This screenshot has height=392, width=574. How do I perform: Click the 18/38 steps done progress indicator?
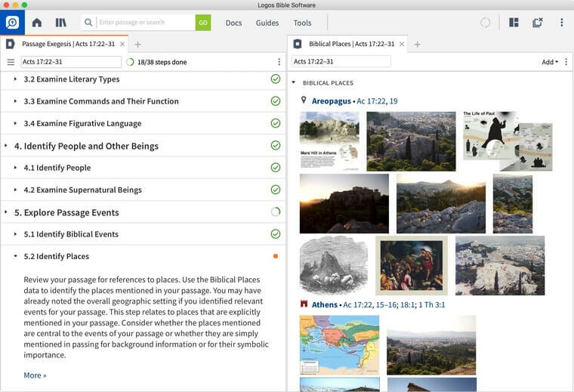(156, 62)
